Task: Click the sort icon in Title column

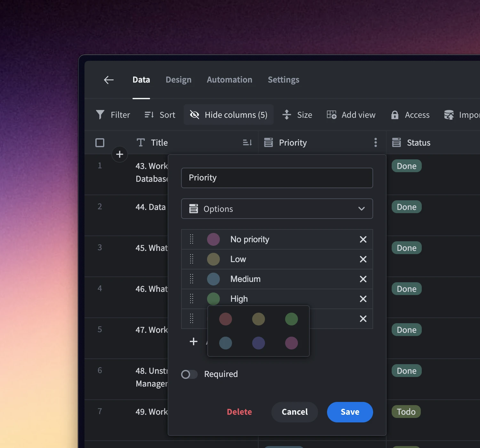Action: pyautogui.click(x=247, y=142)
